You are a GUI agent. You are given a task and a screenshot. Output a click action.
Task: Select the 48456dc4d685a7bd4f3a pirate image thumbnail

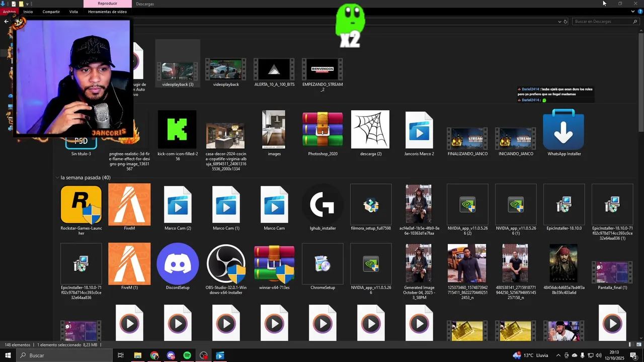563,263
